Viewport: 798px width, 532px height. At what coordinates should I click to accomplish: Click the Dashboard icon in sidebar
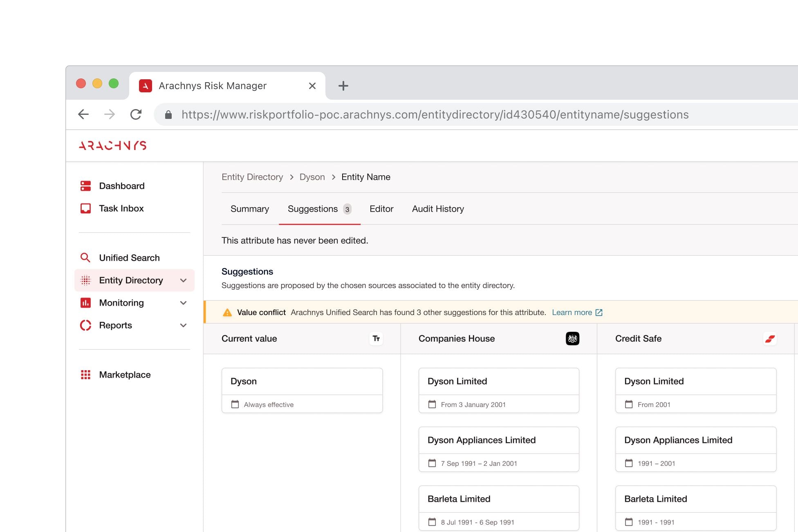click(85, 186)
